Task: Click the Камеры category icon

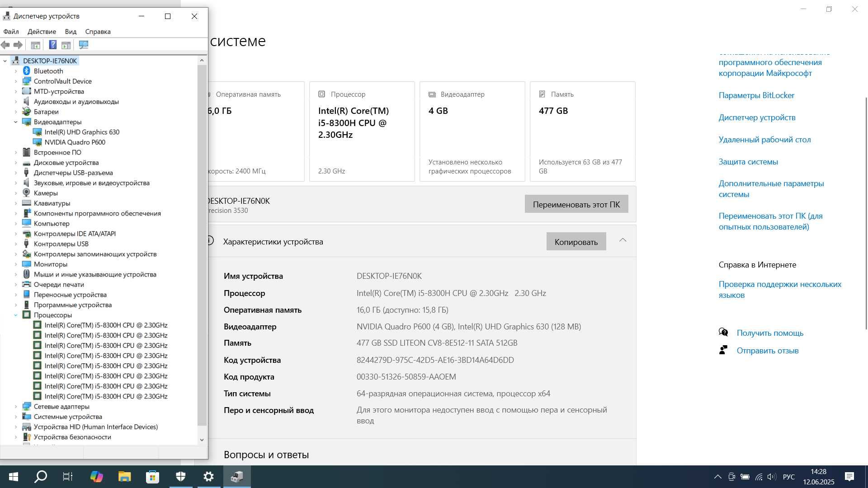Action: [26, 193]
